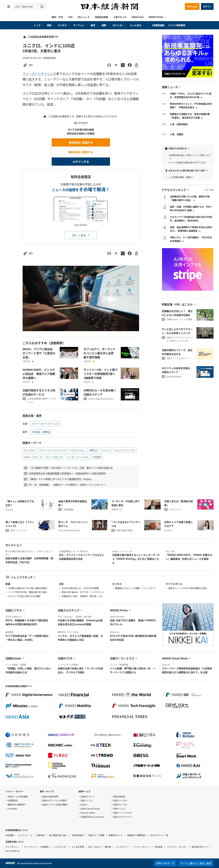Click サイトに関するご意見ご要望 footer button
This screenshot has width=219, height=868.
(x=196, y=863)
